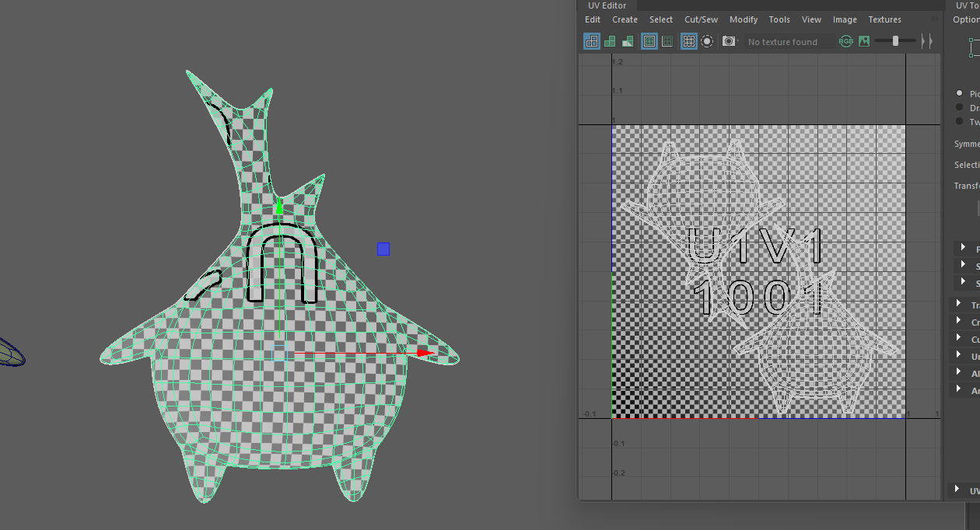Image resolution: width=980 pixels, height=530 pixels.
Task: Toggle the texture image display icon
Action: pos(864,42)
